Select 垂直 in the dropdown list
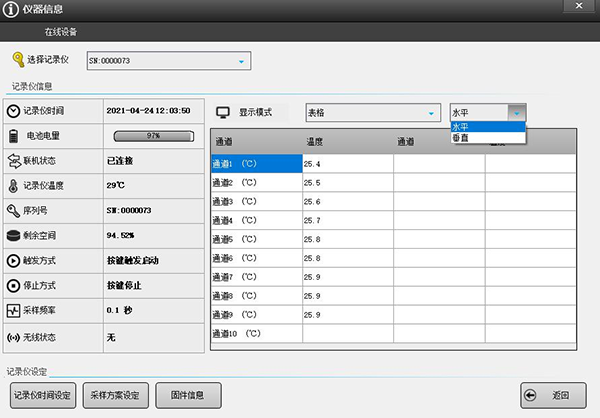Screen dimensions: 600x418 click(x=488, y=138)
